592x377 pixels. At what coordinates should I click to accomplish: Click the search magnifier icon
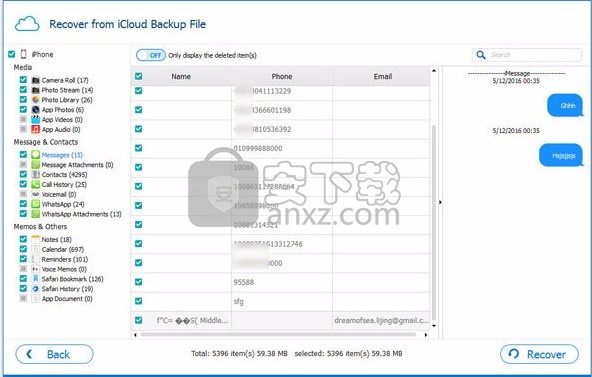(481, 55)
